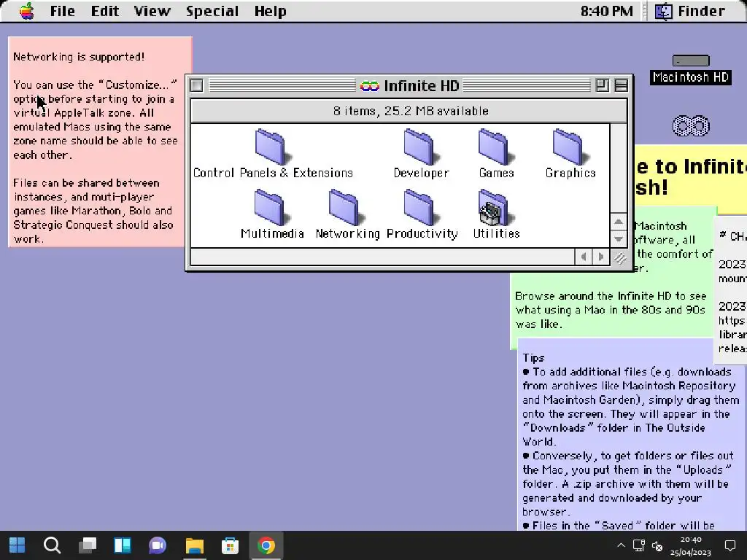Open Task View in taskbar
This screenshot has width=747, height=560.
coord(88,545)
